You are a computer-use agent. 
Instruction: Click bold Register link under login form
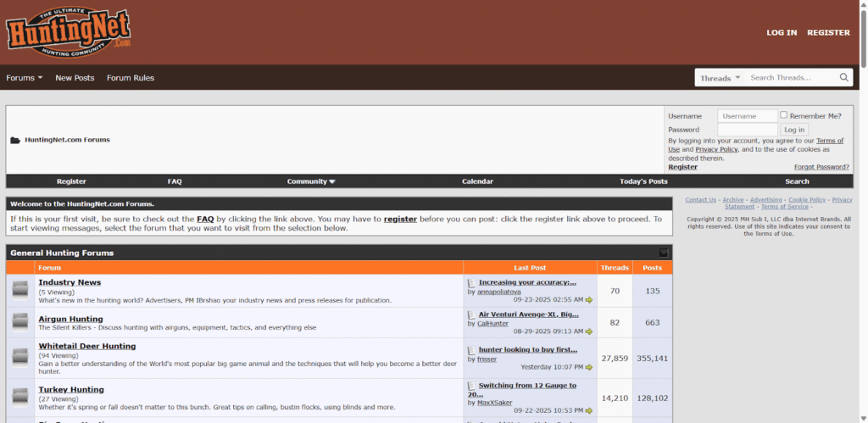(682, 167)
